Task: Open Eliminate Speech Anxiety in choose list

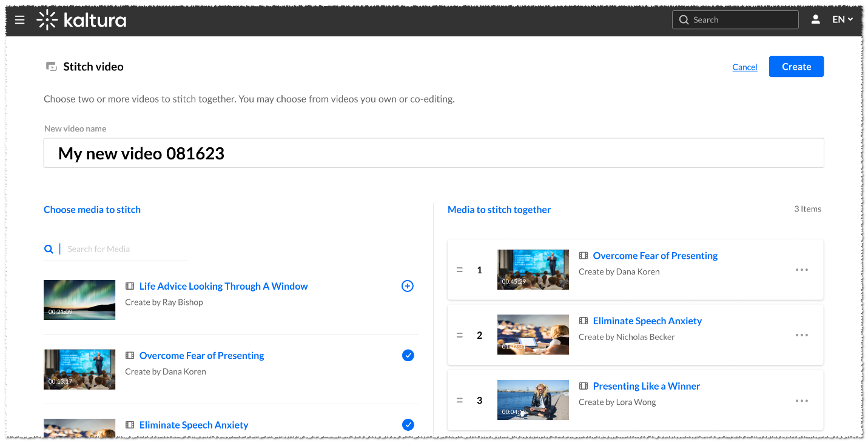Action: (x=194, y=425)
